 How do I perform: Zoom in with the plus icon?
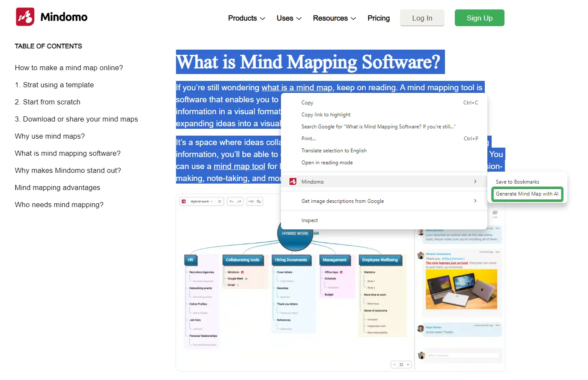pos(407,364)
